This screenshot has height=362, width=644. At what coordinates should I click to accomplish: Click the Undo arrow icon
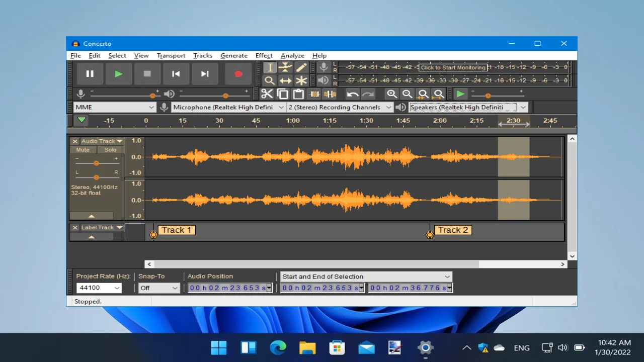[353, 94]
